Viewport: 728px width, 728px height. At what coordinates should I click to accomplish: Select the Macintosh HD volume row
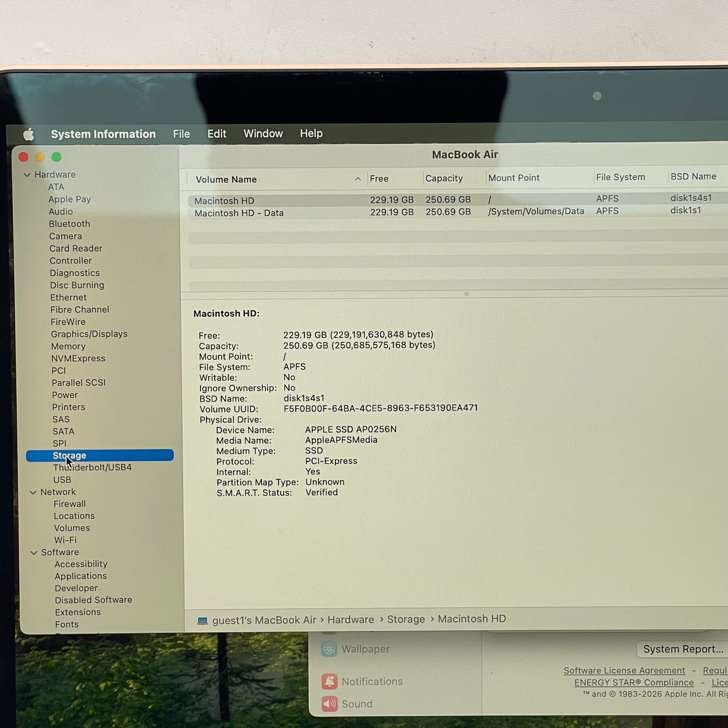pos(457,200)
